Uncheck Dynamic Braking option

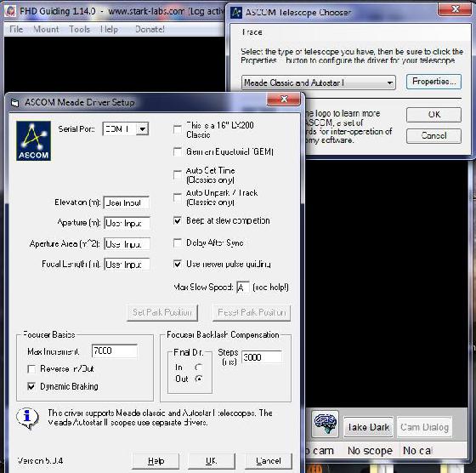(31, 386)
